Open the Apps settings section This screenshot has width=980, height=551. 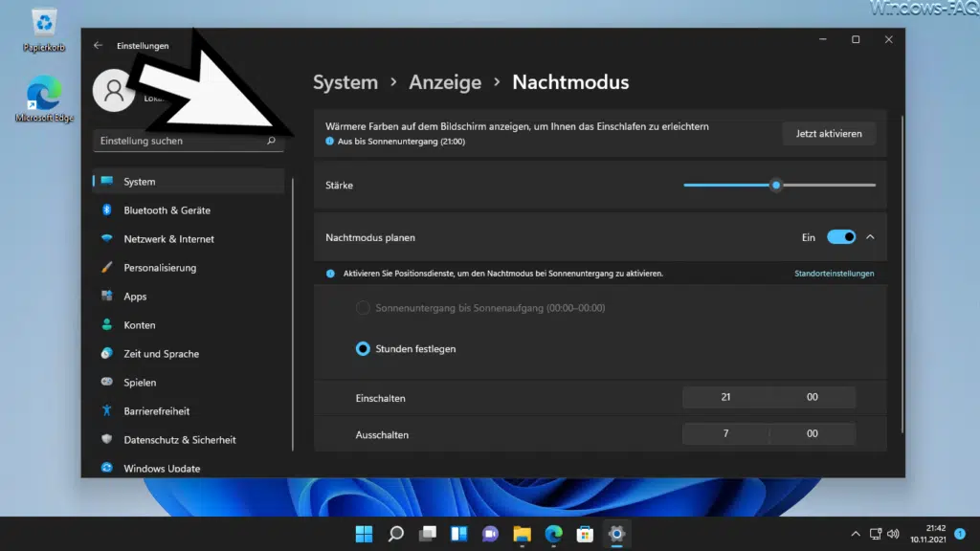point(138,296)
